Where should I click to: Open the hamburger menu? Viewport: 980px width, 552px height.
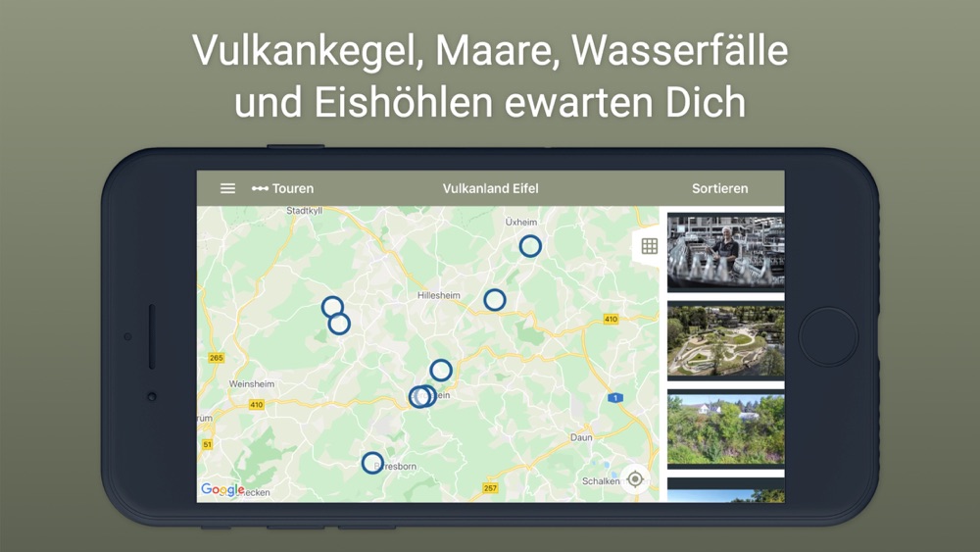(227, 188)
